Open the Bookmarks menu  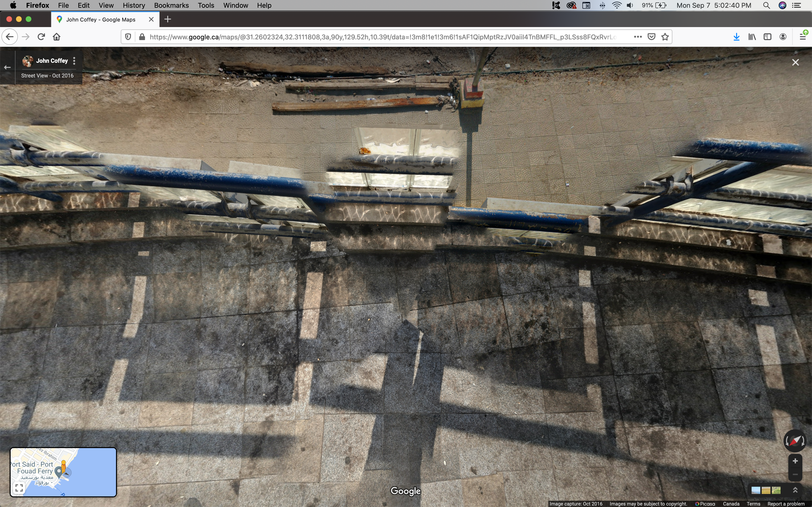pyautogui.click(x=171, y=5)
